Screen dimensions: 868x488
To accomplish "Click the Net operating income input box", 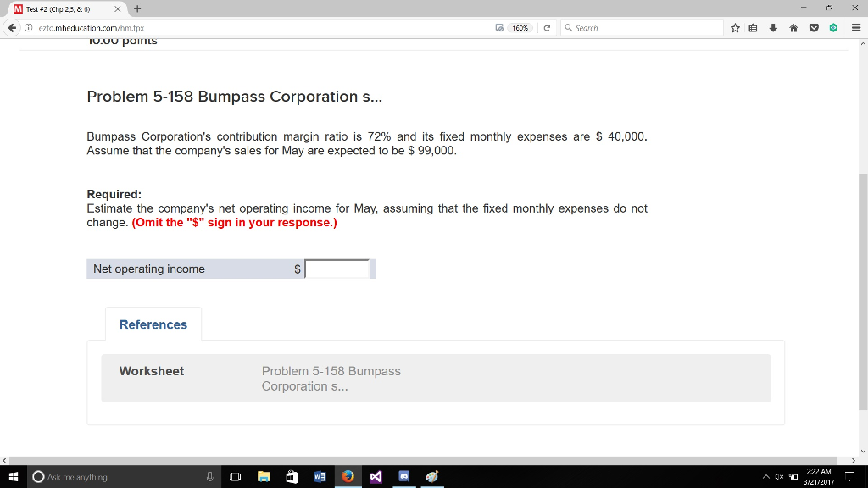I will click(x=337, y=269).
